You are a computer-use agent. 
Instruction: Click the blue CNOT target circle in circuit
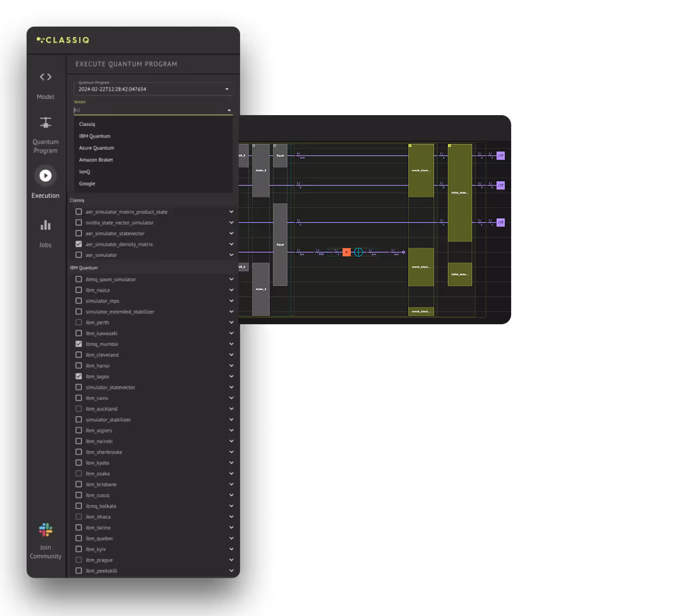359,252
